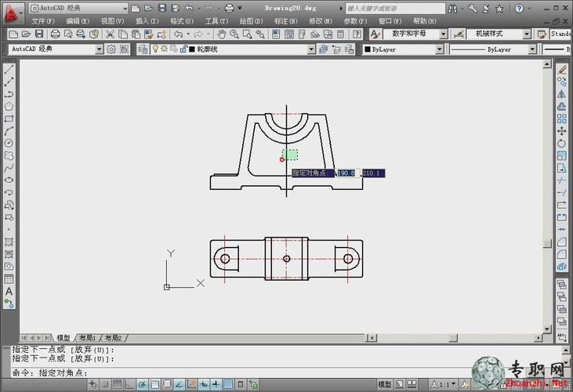Select the Move tool
Viewport: 573px width, 392px height.
[562, 131]
